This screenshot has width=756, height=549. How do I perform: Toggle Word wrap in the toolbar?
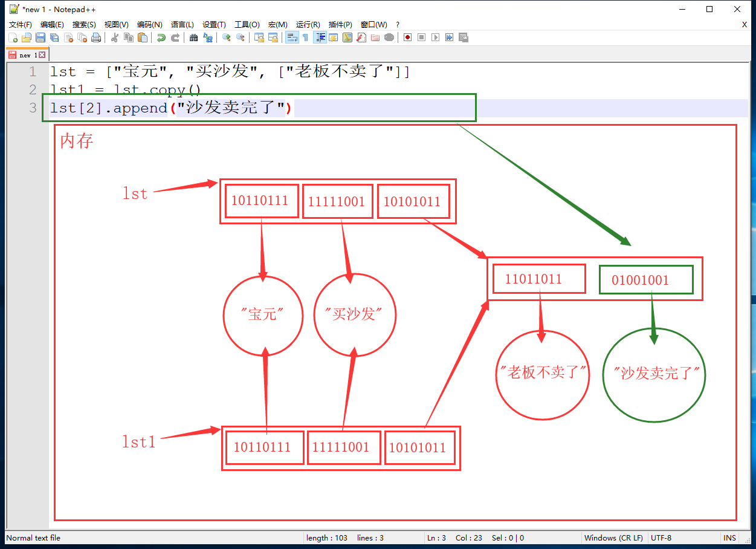click(292, 37)
